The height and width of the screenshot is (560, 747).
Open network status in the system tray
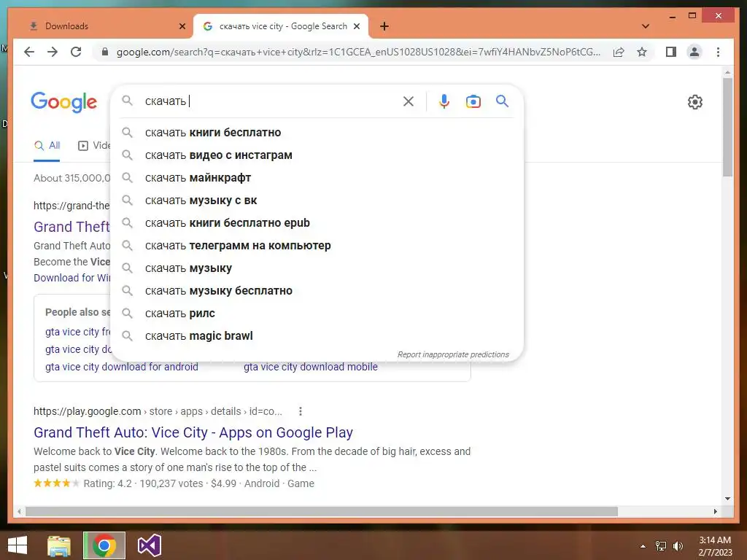pos(661,545)
